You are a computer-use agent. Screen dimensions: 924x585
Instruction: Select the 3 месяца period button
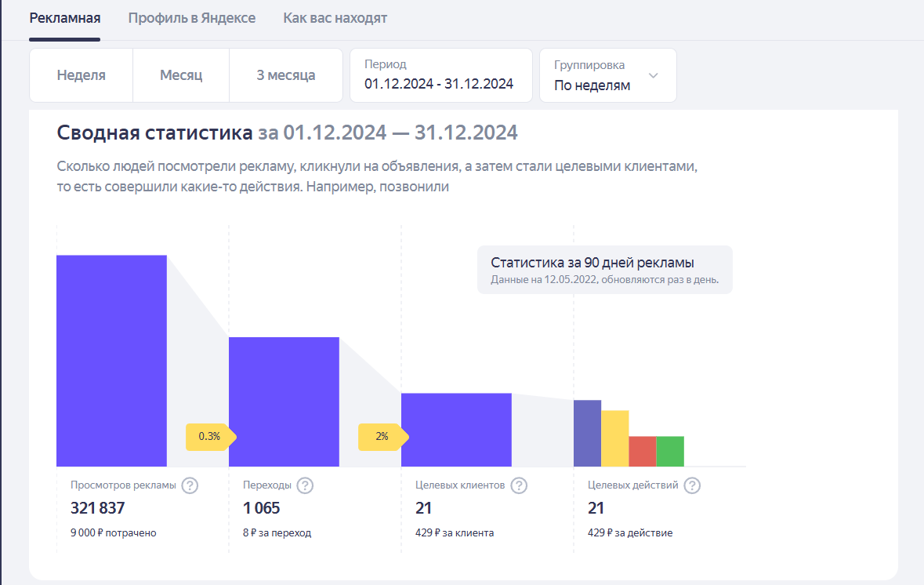click(x=286, y=75)
